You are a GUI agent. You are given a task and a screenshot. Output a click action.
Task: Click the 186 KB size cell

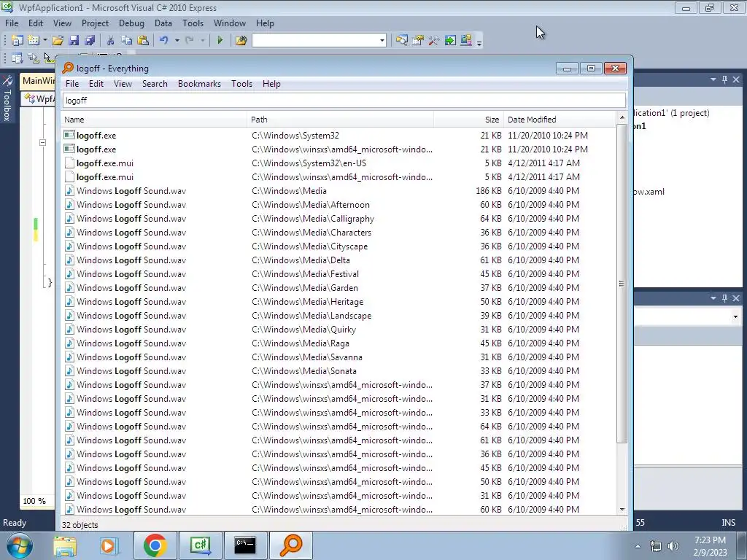(x=488, y=191)
